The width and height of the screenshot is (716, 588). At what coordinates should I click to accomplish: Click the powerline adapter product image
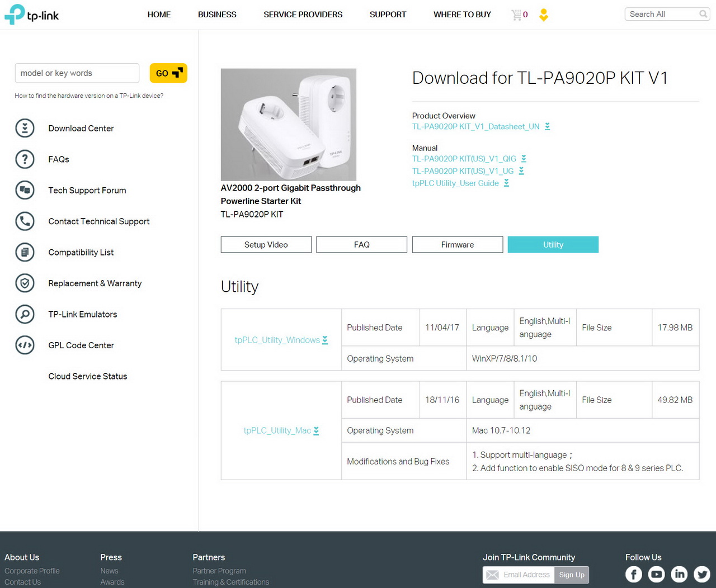click(289, 125)
